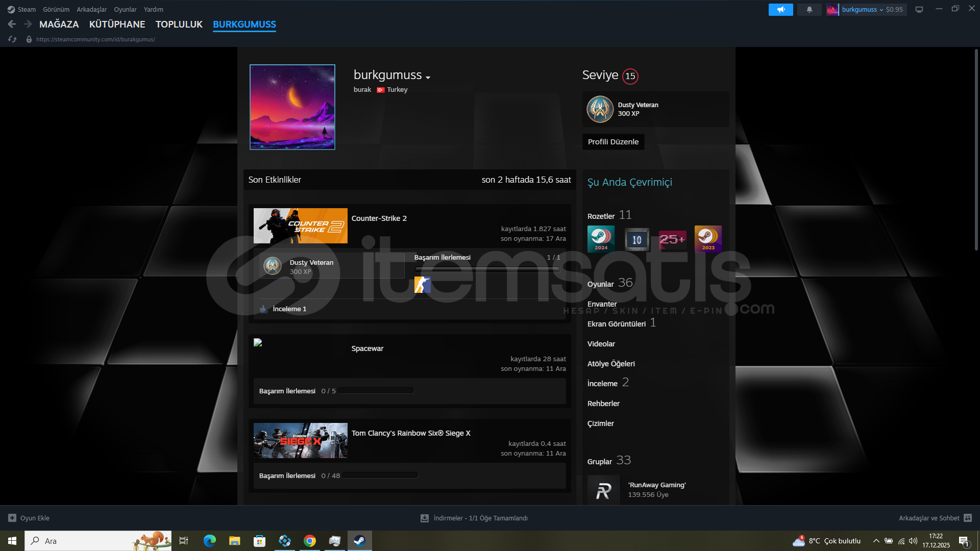Click the Oyun Ekle button

[29, 518]
